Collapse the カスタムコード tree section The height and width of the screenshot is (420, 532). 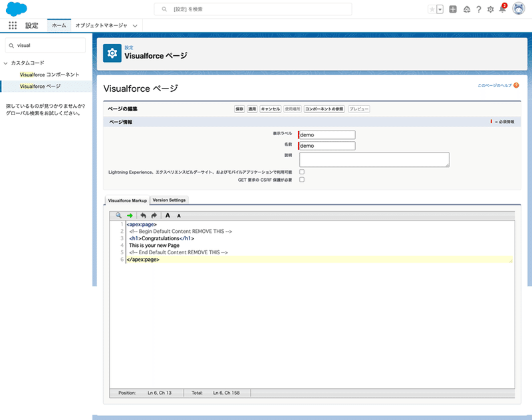(x=5, y=63)
